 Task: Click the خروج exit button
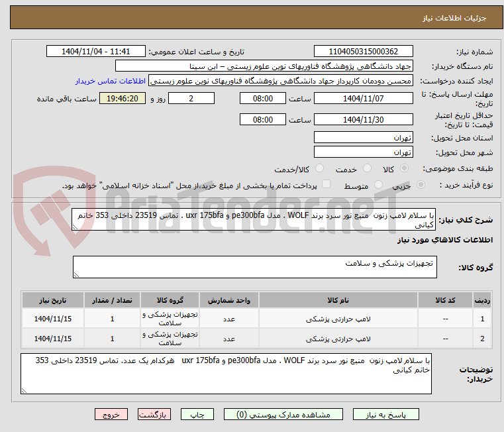[111, 414]
